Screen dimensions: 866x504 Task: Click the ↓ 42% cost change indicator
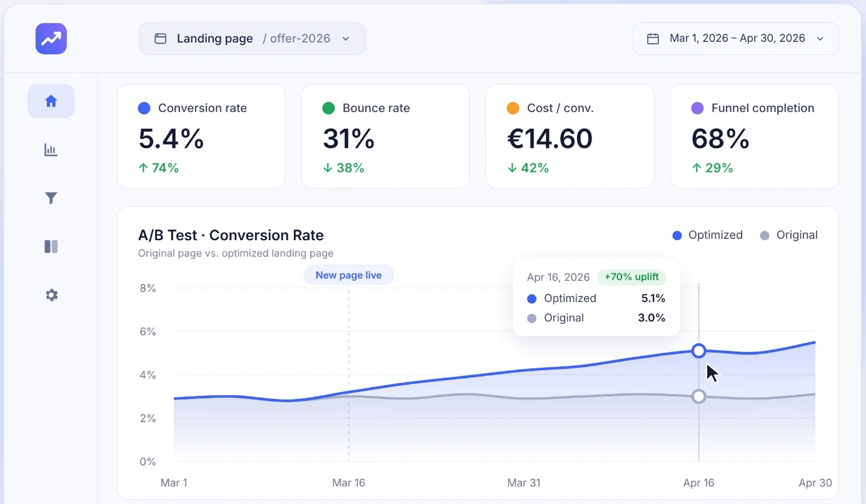528,168
